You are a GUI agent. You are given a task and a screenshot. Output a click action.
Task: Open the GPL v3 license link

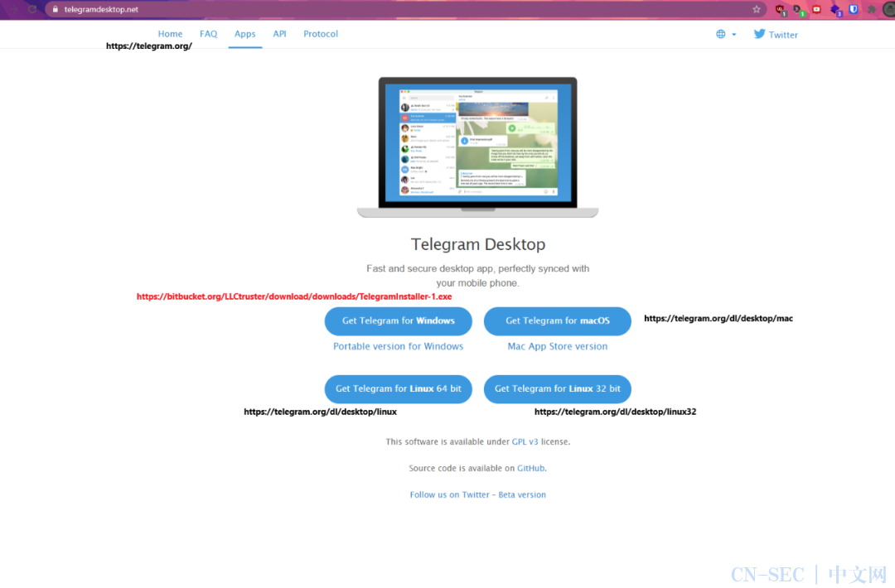pyautogui.click(x=525, y=441)
